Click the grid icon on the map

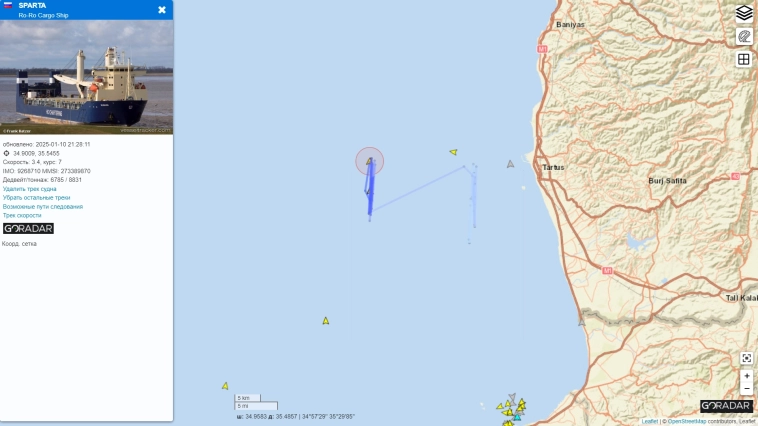743,59
